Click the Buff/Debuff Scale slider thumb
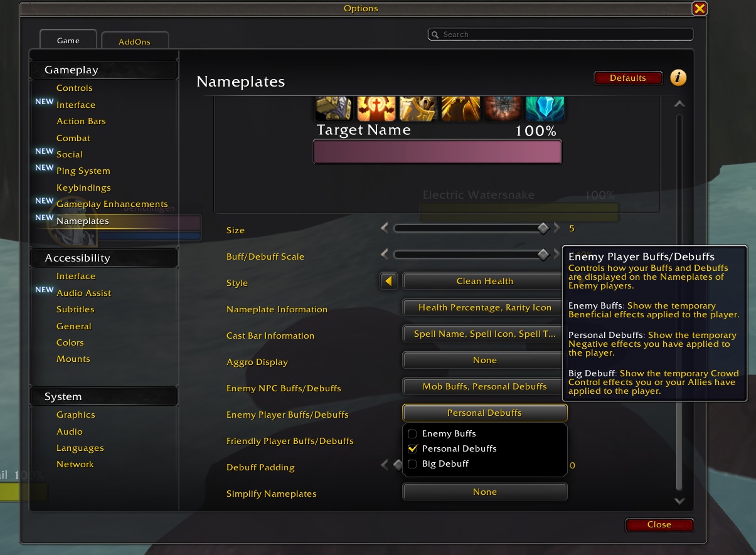 point(543,255)
